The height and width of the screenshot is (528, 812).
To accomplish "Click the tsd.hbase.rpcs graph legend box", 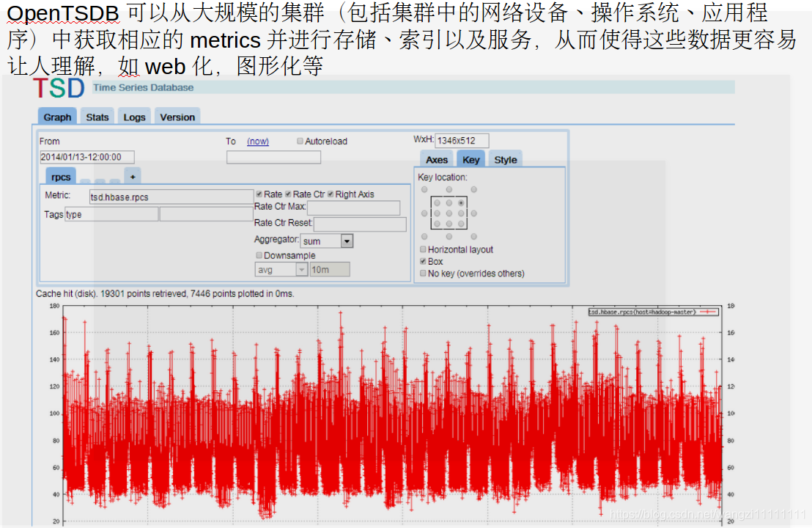I will point(654,312).
